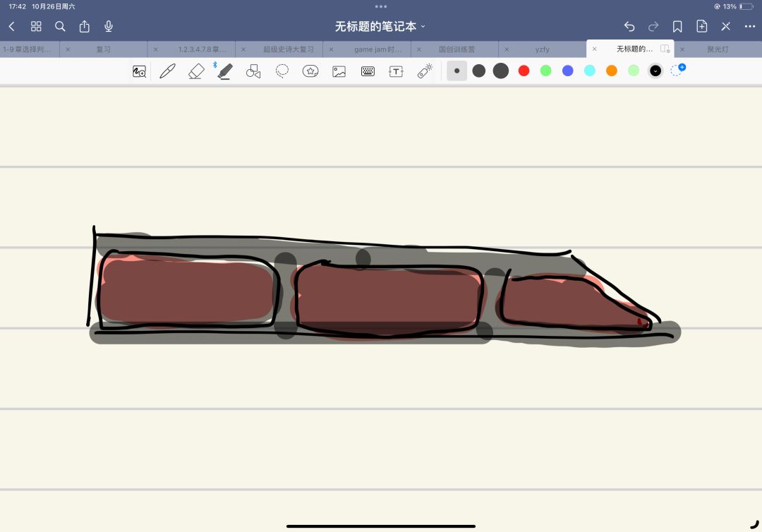Viewport: 762px width, 532px height.
Task: Activate the Lasso selection tool
Action: 282,71
